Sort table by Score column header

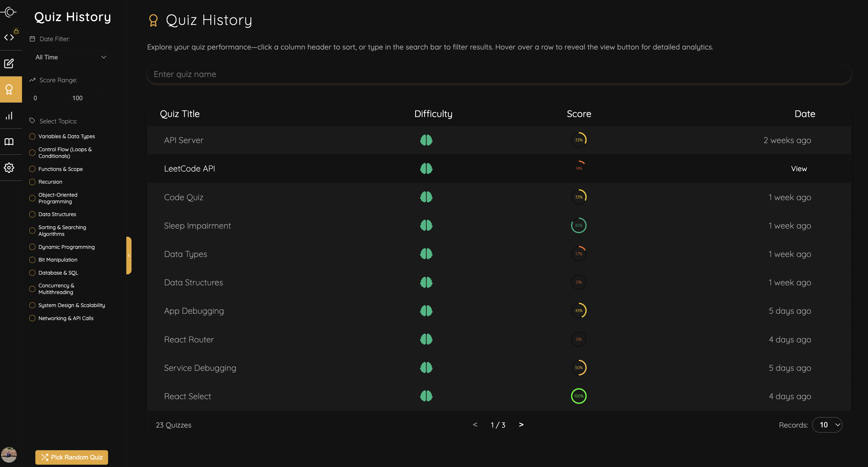pos(579,114)
